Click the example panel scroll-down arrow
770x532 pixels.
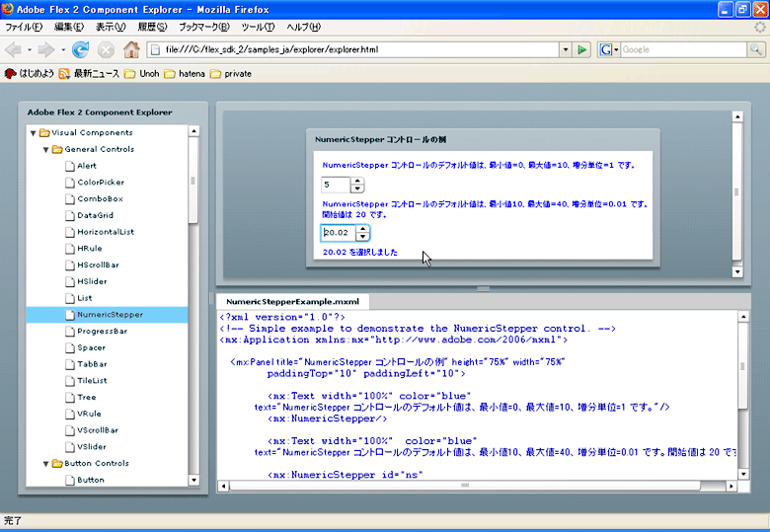point(737,271)
